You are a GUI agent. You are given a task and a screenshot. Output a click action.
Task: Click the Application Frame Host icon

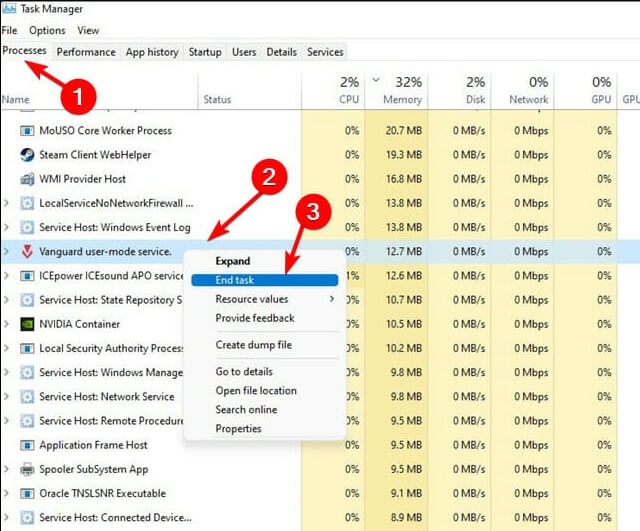28,445
